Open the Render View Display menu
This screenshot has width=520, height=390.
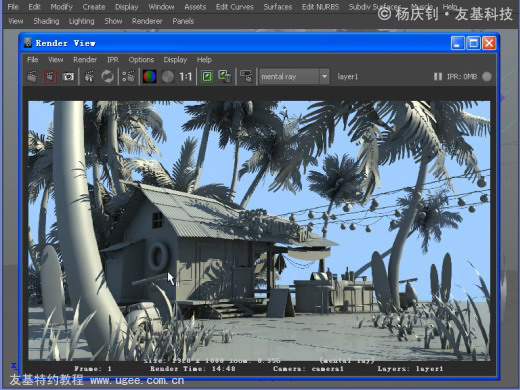(175, 60)
